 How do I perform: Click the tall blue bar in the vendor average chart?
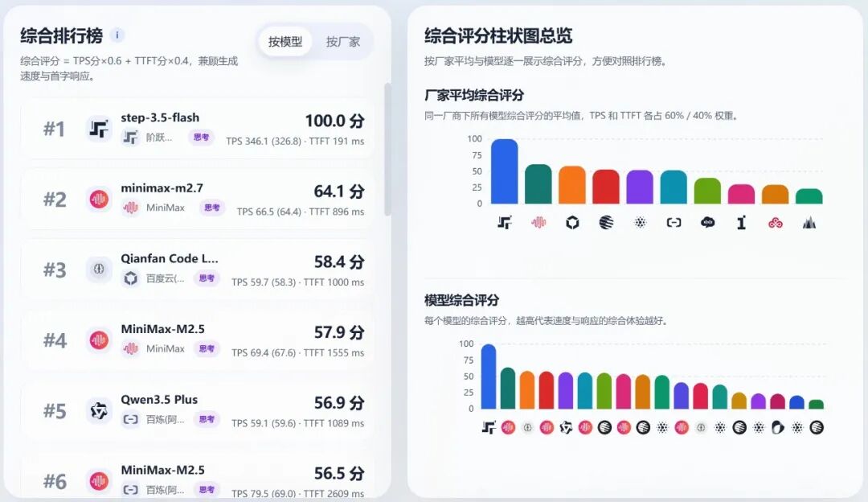tap(505, 171)
